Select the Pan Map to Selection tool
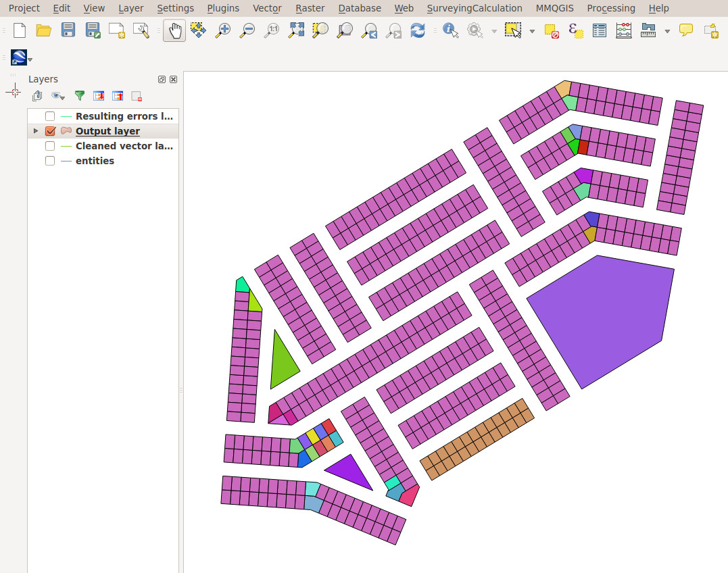The height and width of the screenshot is (573, 728). (x=198, y=30)
